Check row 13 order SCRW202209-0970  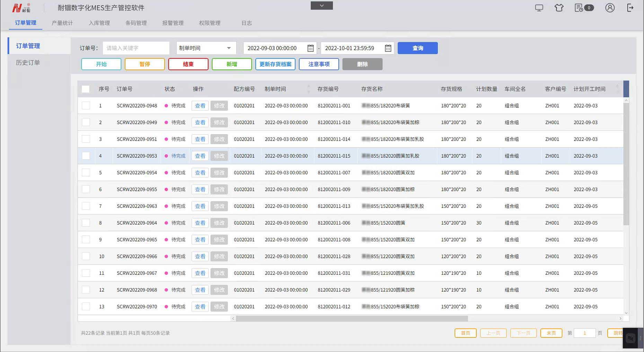point(86,307)
